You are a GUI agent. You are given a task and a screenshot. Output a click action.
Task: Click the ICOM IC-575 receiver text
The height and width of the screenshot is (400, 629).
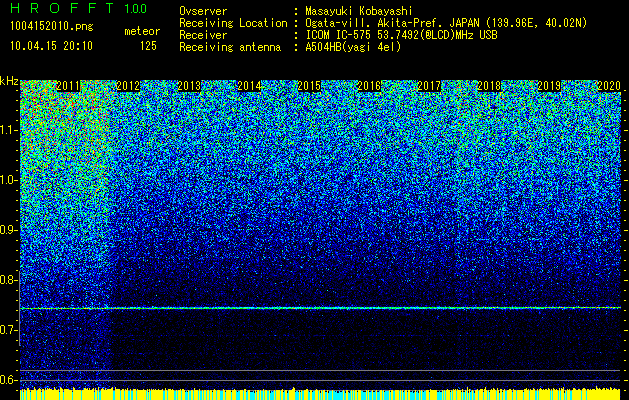click(401, 35)
